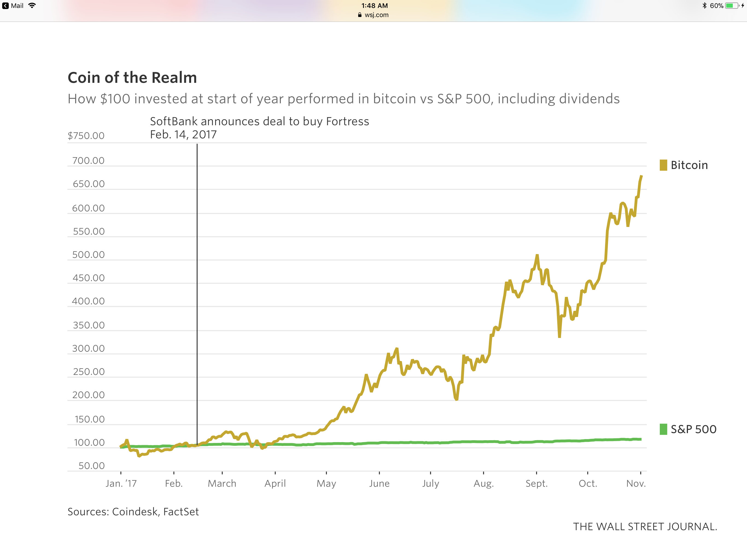Tap the Wi-Fi icon in the status bar

pos(32,5)
